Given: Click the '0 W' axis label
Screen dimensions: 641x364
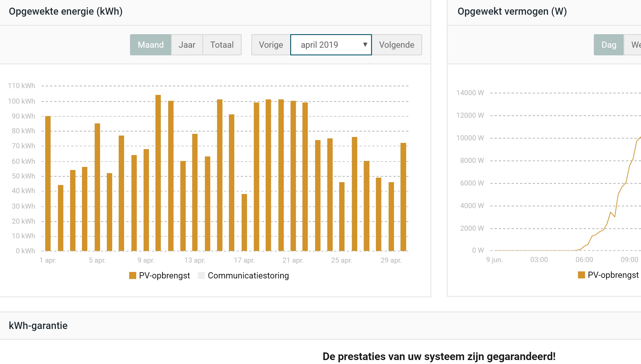Looking at the screenshot, I should [x=478, y=250].
